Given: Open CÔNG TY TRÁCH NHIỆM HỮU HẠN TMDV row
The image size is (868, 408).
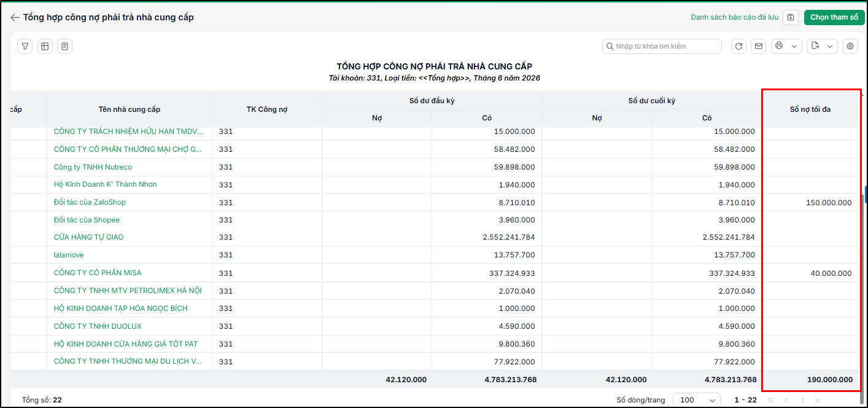Looking at the screenshot, I should (x=128, y=131).
